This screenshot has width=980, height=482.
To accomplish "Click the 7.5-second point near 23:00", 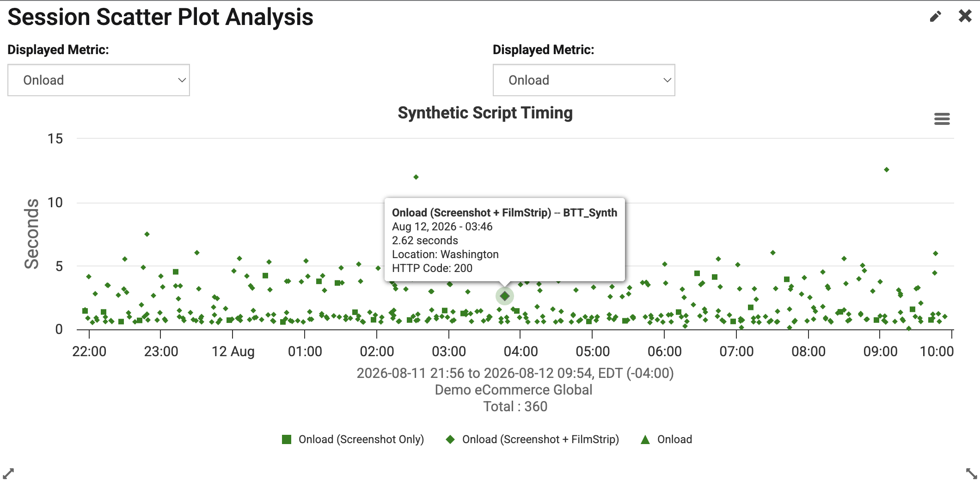I will click(x=147, y=234).
